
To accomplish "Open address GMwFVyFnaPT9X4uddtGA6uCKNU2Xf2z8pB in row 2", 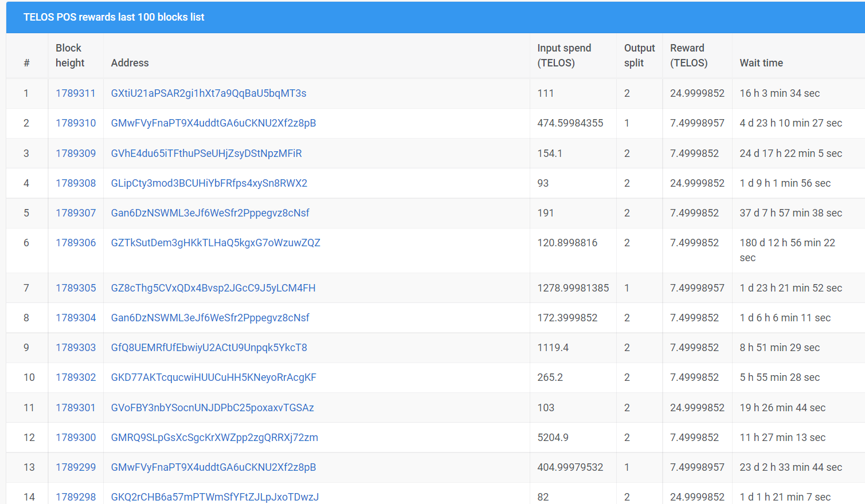I will (213, 123).
